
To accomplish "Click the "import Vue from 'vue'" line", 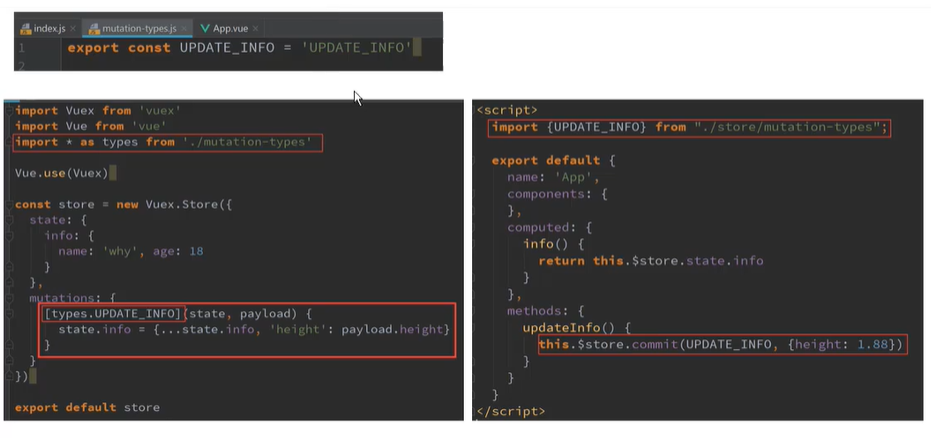I will coord(90,126).
